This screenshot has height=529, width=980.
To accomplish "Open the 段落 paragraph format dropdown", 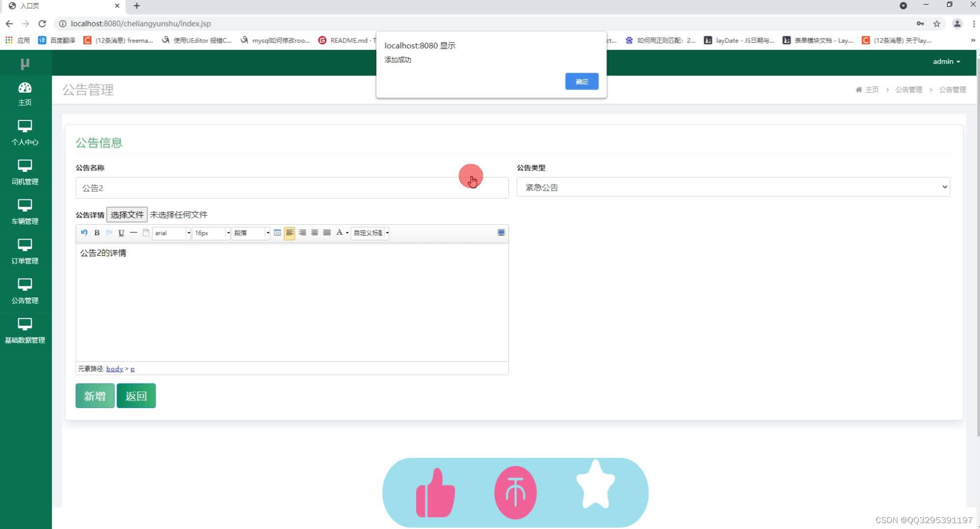I will pos(251,233).
